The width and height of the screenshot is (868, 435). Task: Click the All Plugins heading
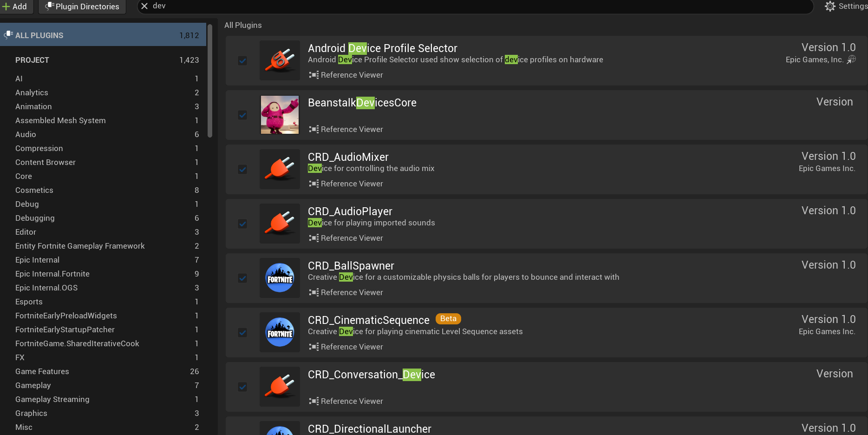243,25
